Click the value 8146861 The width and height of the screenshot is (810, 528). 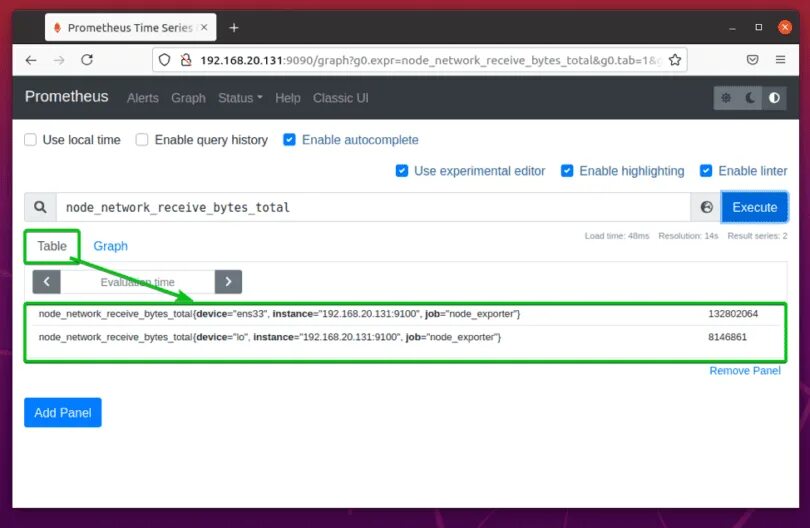coord(727,337)
